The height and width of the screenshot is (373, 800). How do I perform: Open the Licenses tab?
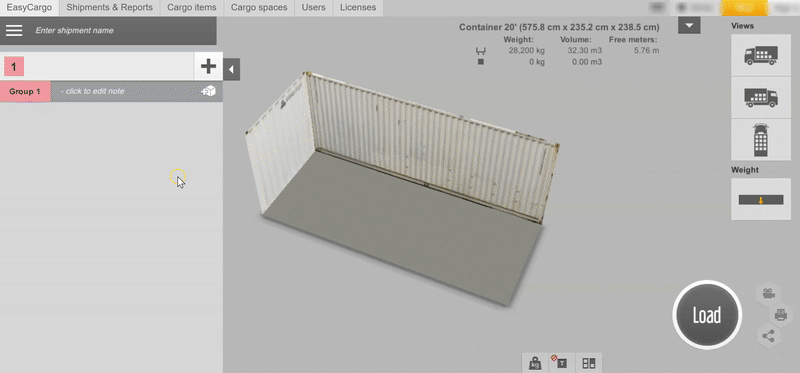coord(358,8)
